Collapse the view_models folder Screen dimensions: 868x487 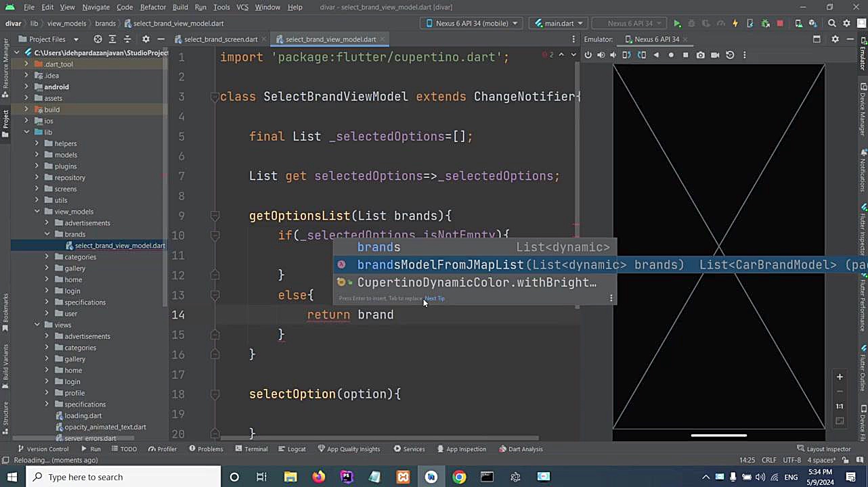pyautogui.click(x=38, y=212)
